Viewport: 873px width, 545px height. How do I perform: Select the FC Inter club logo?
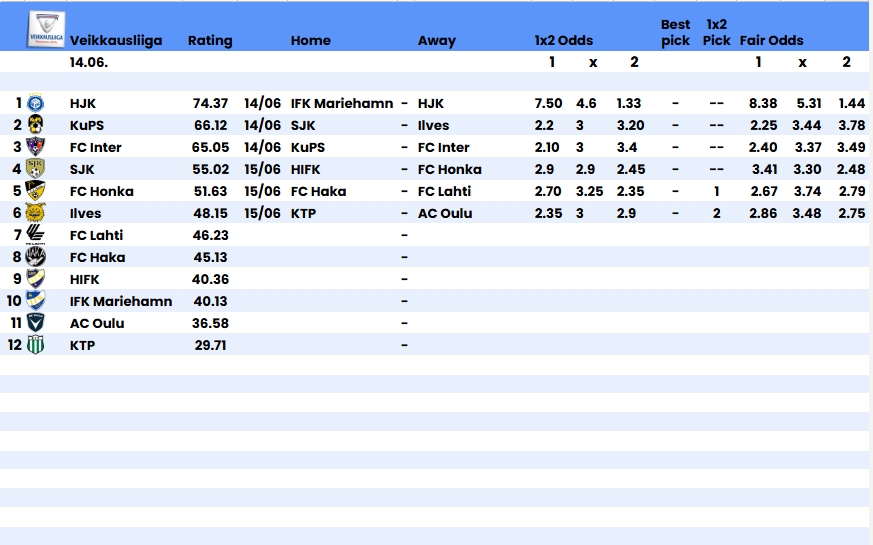pyautogui.click(x=36, y=147)
